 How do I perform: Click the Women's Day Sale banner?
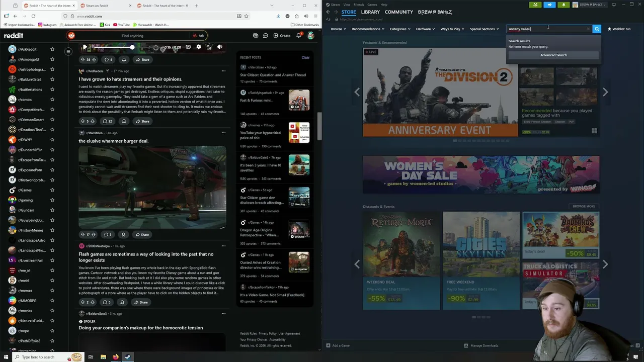coord(481,174)
